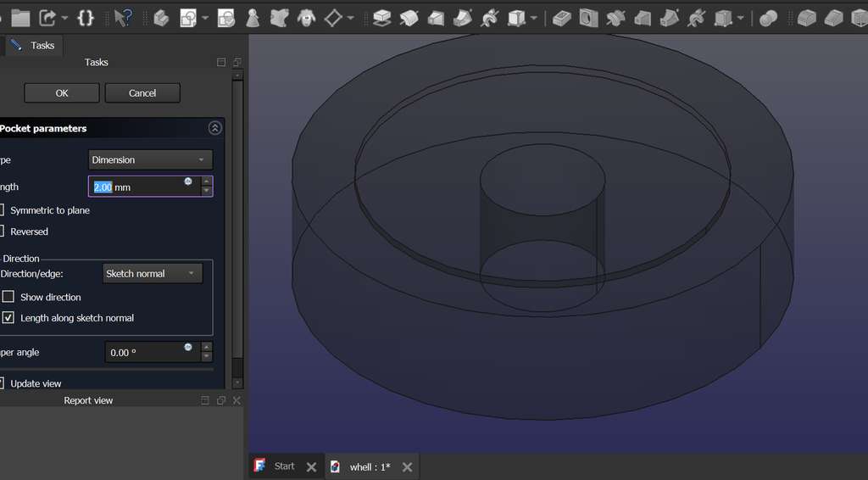Select the Additive helix tool
868x480 pixels.
489,19
